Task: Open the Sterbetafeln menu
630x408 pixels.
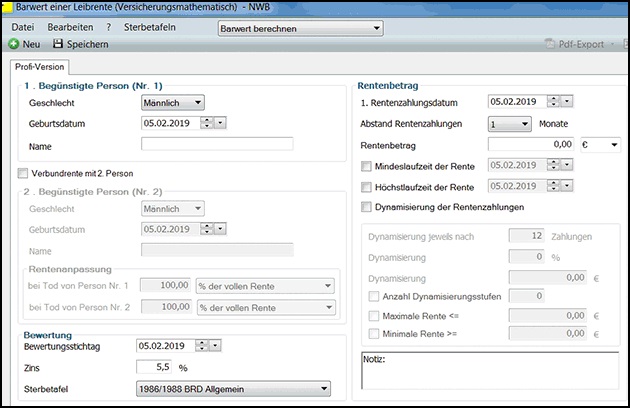Action: click(150, 27)
